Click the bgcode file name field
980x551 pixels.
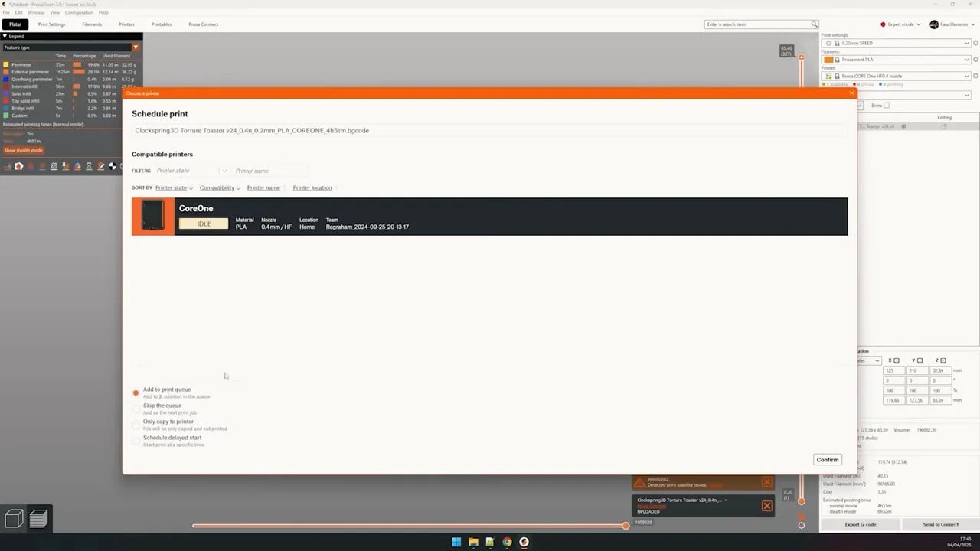[489, 131]
